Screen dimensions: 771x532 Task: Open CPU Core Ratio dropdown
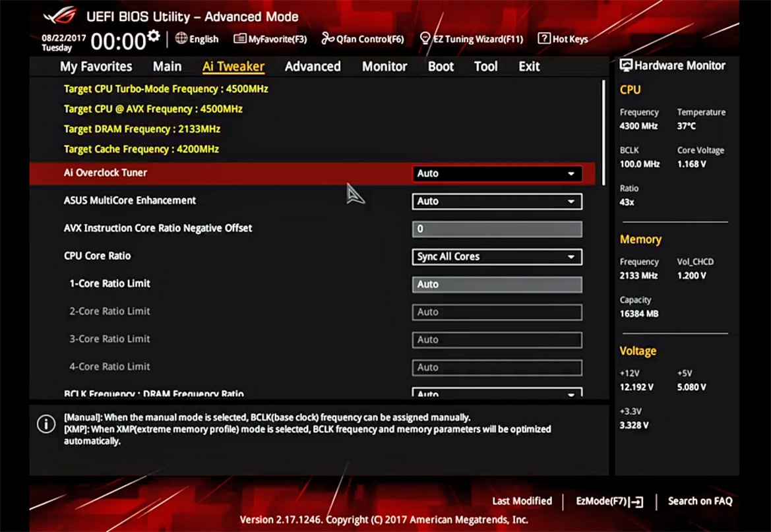(x=497, y=256)
